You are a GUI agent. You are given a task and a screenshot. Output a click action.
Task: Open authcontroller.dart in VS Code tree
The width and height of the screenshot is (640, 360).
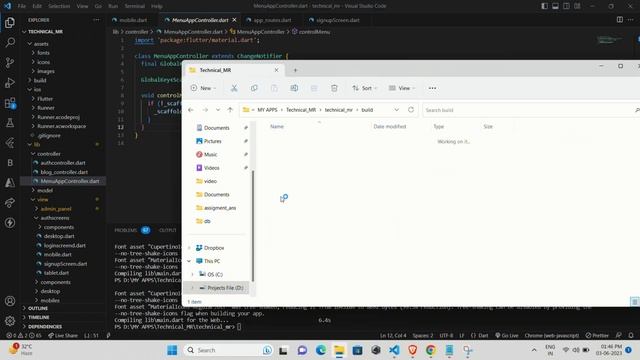[63, 163]
